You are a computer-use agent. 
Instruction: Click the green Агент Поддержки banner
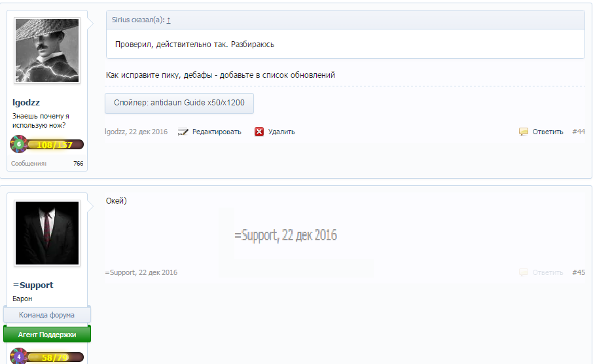(x=46, y=334)
